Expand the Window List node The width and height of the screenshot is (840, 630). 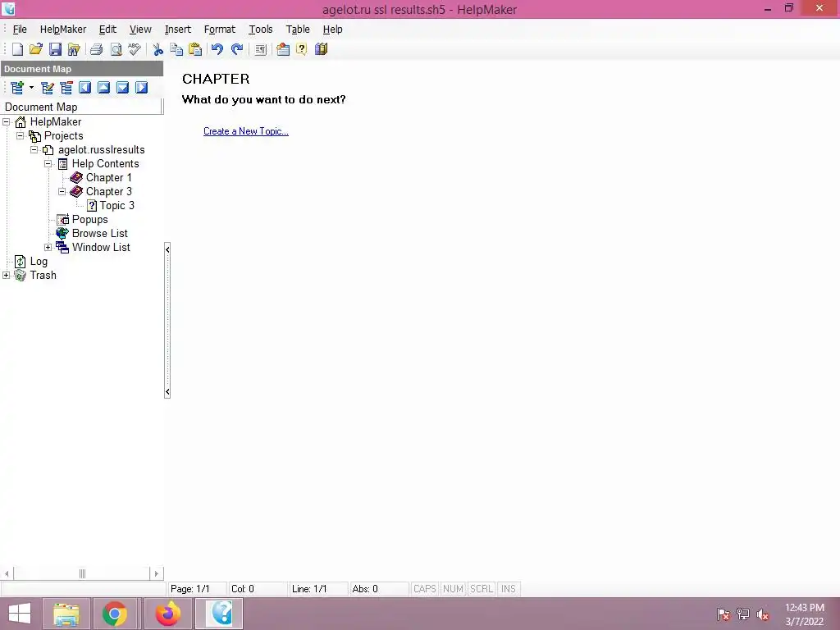(x=48, y=247)
